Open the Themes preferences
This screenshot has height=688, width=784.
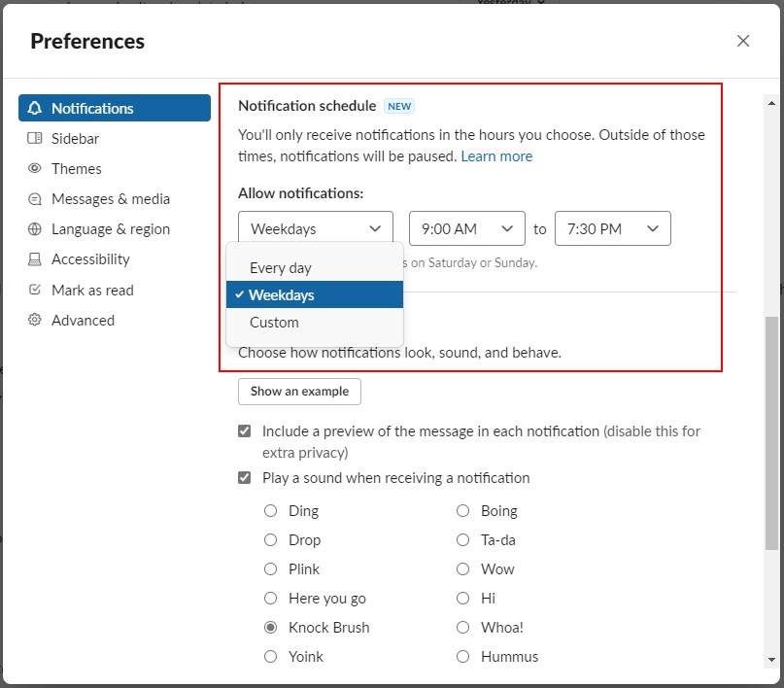(x=74, y=168)
